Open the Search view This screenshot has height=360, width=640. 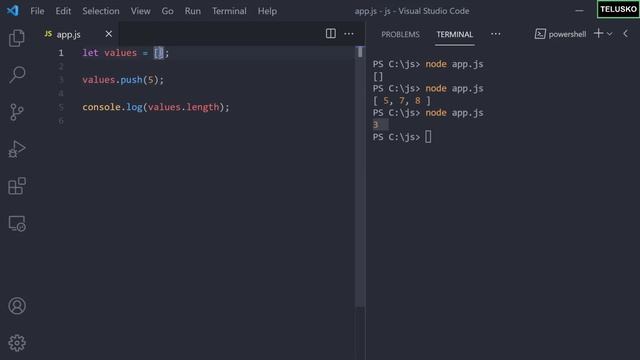[x=17, y=75]
